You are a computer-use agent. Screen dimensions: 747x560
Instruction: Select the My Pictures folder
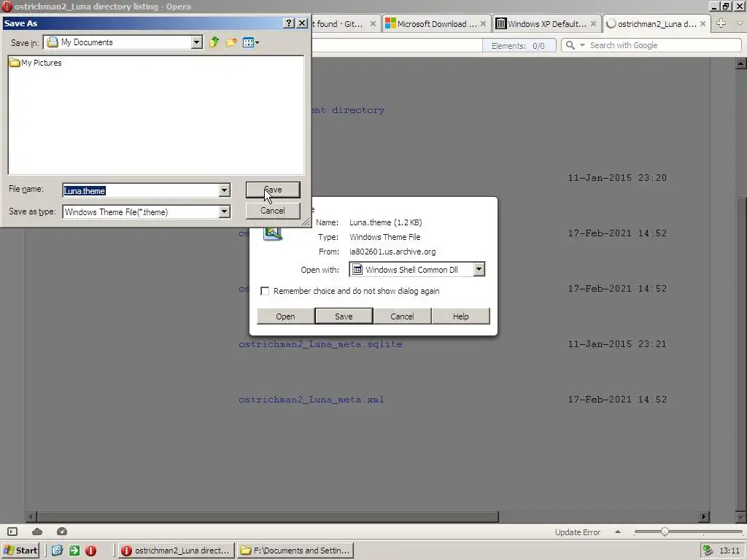coord(36,63)
